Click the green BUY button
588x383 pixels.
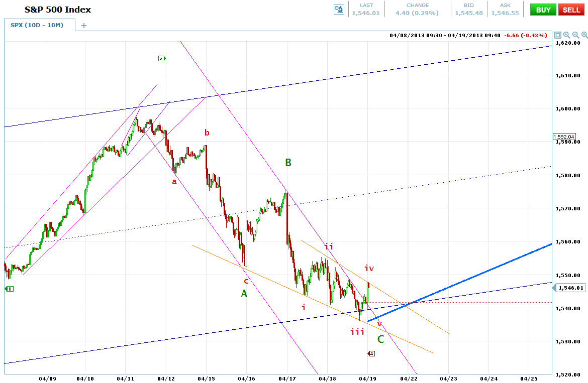pyautogui.click(x=543, y=10)
